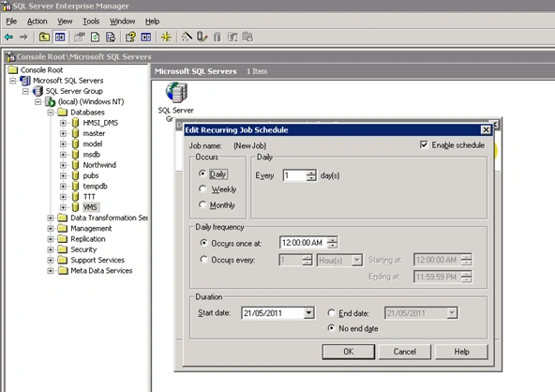555x392 pixels.
Task: Select the Weekly radio button
Action: (x=202, y=189)
